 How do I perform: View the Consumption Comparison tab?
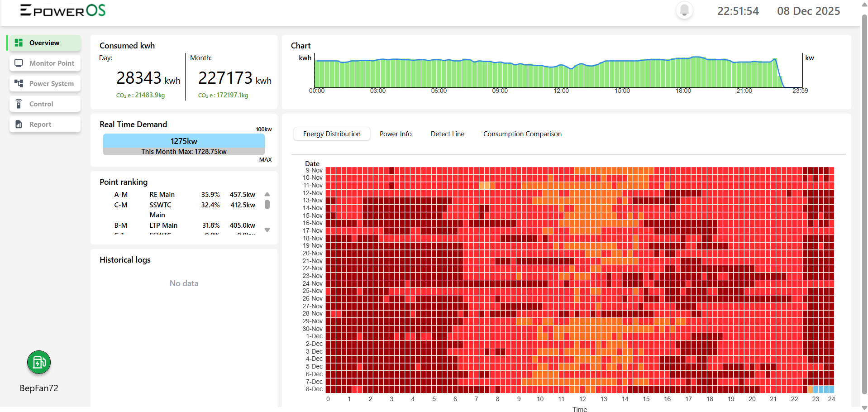(522, 134)
